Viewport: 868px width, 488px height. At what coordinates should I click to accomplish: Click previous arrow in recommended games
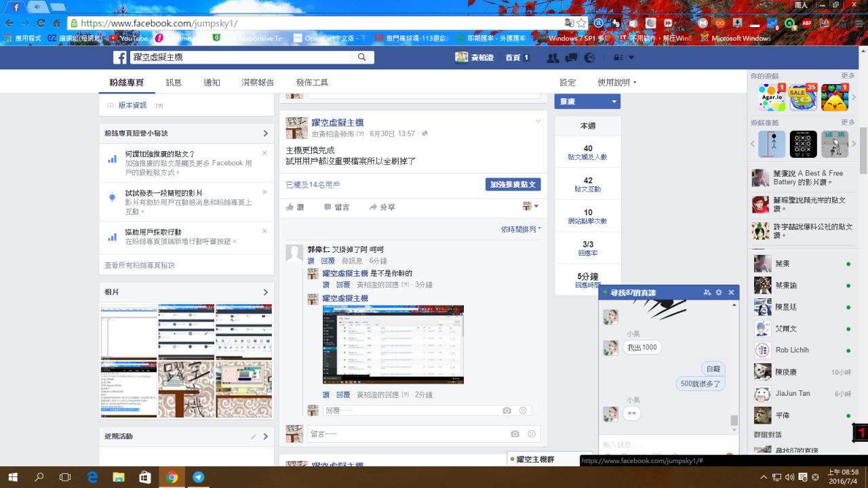click(753, 144)
